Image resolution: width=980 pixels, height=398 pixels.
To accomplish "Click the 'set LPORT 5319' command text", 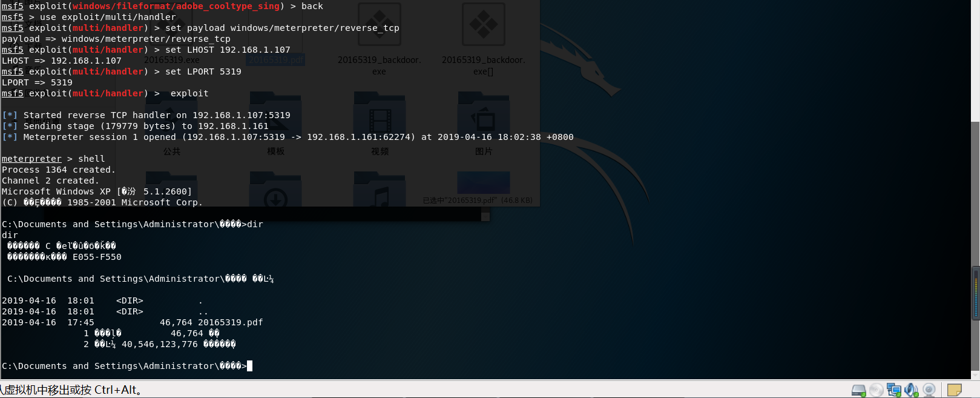I will (203, 71).
